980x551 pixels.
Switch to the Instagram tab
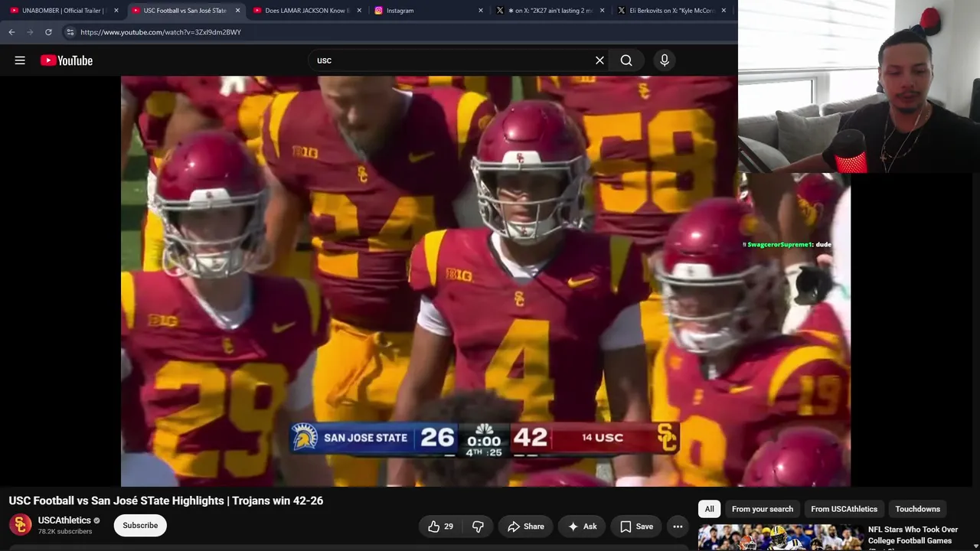pos(427,11)
